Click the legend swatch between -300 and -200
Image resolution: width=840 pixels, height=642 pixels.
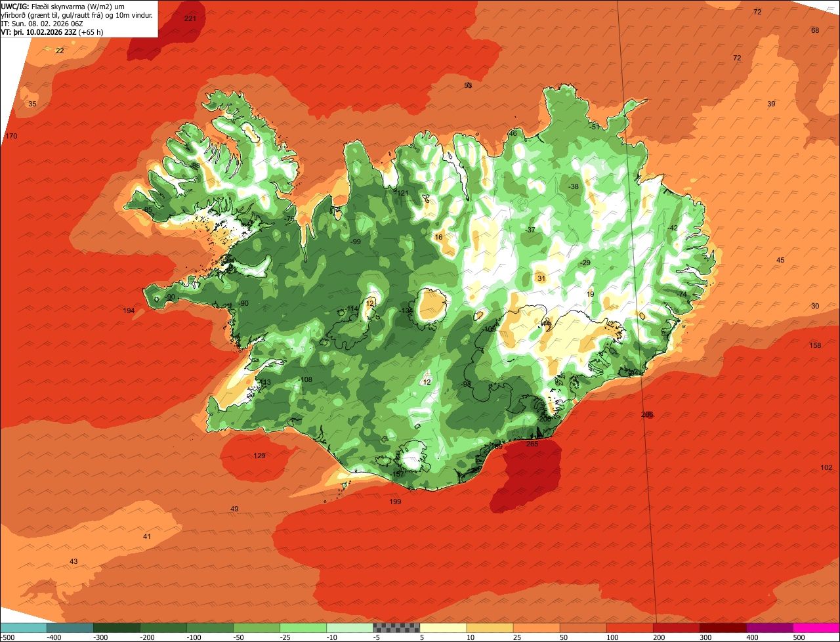coord(117,628)
